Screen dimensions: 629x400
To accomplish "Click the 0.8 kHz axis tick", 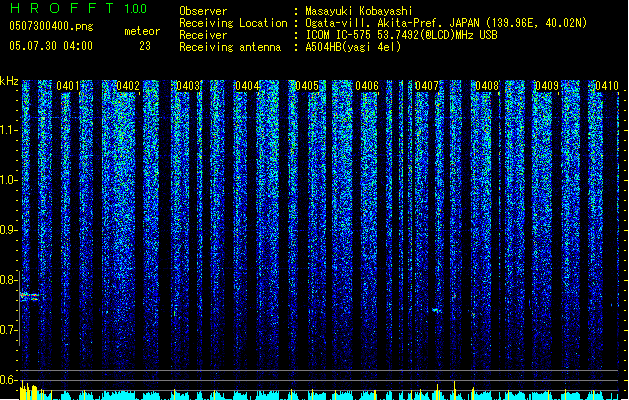I will pyautogui.click(x=8, y=280).
